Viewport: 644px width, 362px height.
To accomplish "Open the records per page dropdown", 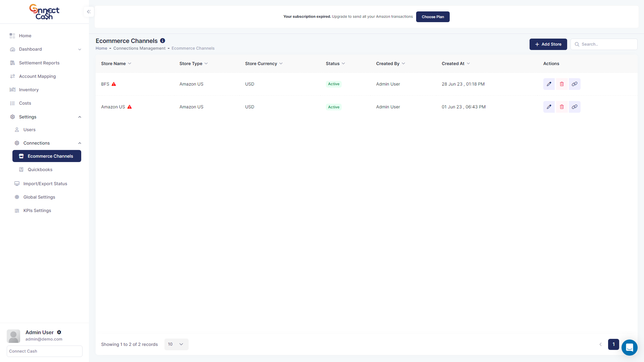I will (x=176, y=344).
